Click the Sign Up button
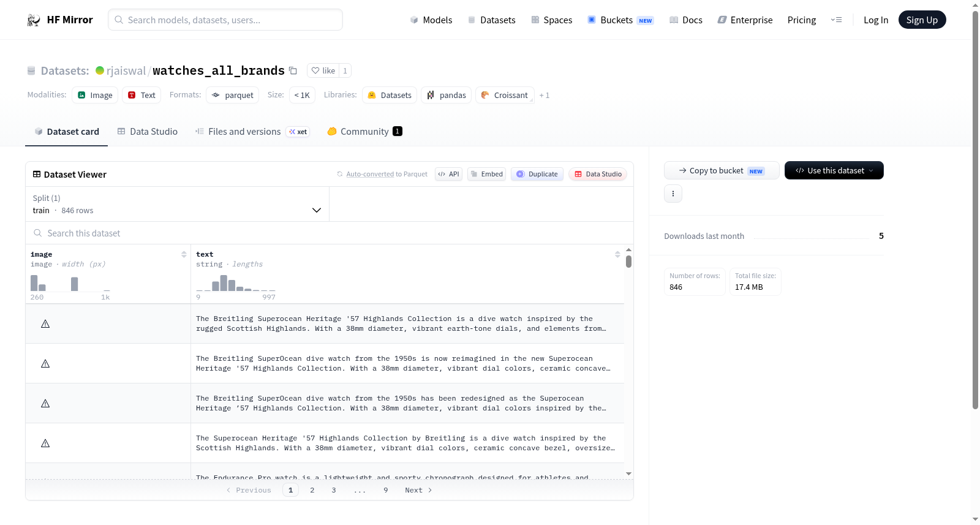 pos(922,20)
